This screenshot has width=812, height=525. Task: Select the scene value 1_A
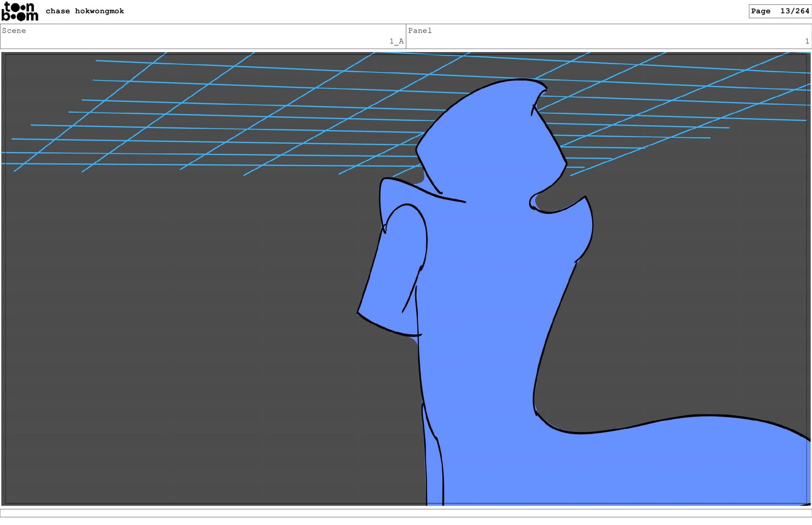[396, 41]
